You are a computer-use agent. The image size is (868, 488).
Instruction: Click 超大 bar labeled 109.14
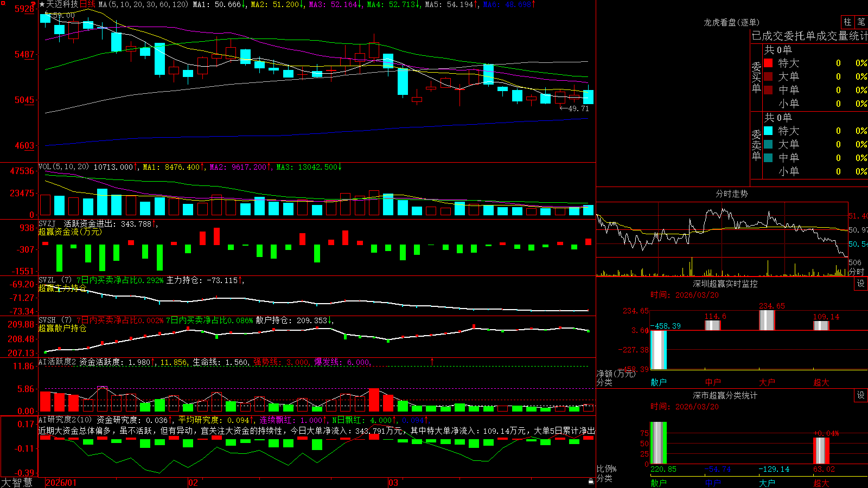(821, 325)
